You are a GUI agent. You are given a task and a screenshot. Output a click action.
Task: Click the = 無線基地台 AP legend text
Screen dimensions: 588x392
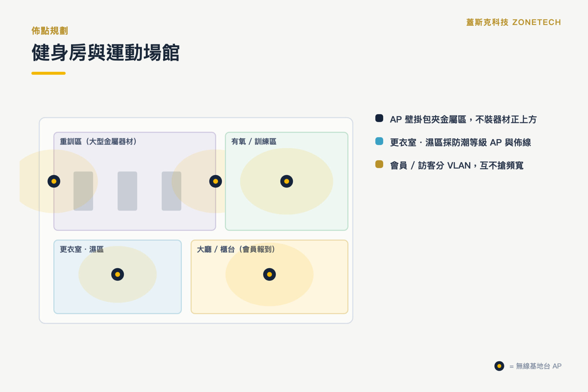coord(535,366)
